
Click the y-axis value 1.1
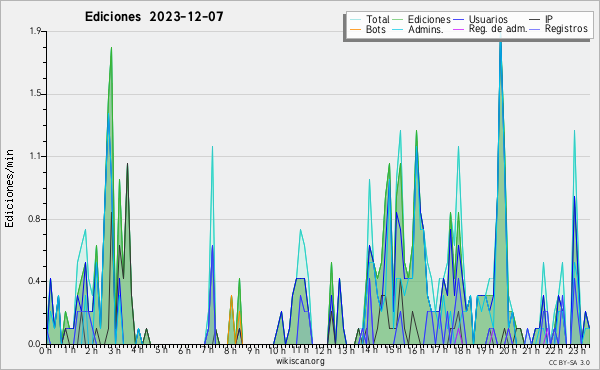pyautogui.click(x=35, y=156)
